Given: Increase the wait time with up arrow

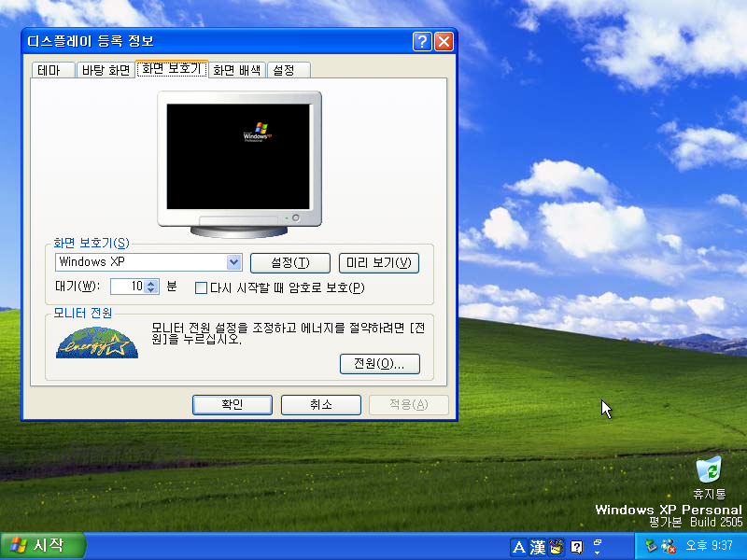Looking at the screenshot, I should 151,283.
